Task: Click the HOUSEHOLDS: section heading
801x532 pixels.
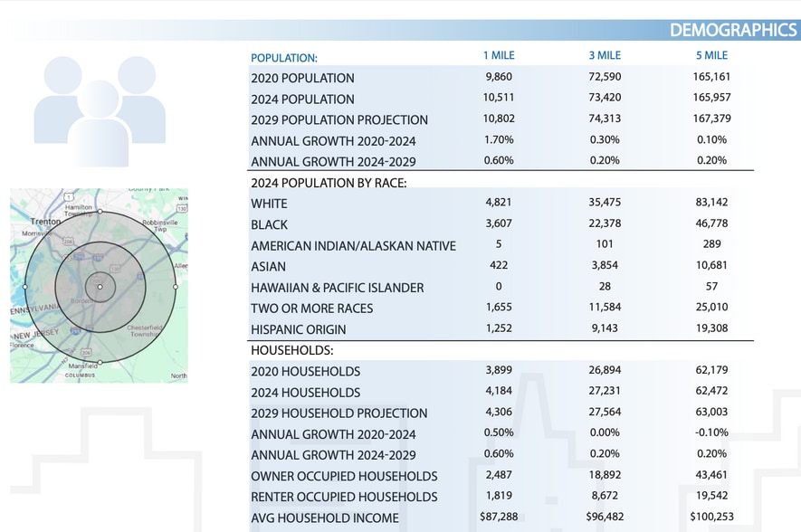Action: click(x=292, y=350)
